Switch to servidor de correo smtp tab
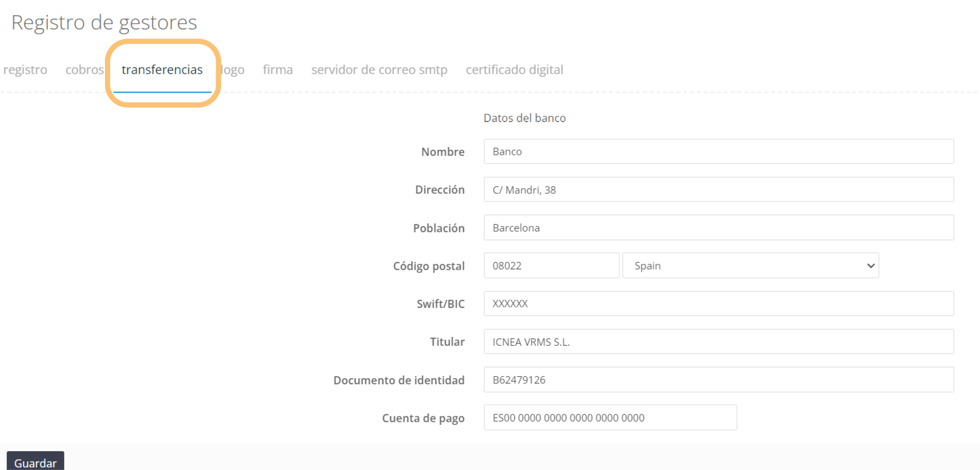Image resolution: width=980 pixels, height=470 pixels. tap(379, 70)
